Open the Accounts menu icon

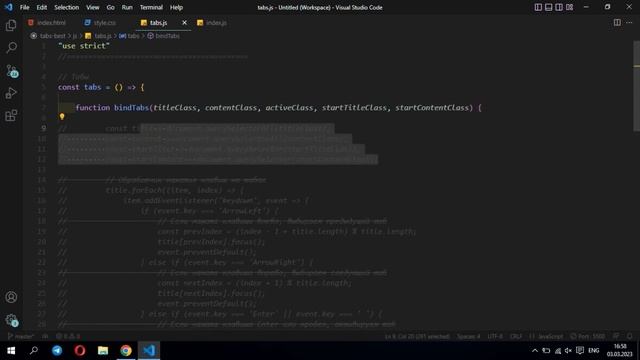(x=11, y=297)
